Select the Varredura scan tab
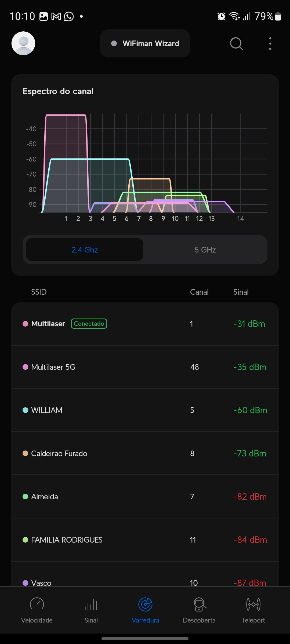Image resolution: width=290 pixels, height=644 pixels. pyautogui.click(x=145, y=610)
